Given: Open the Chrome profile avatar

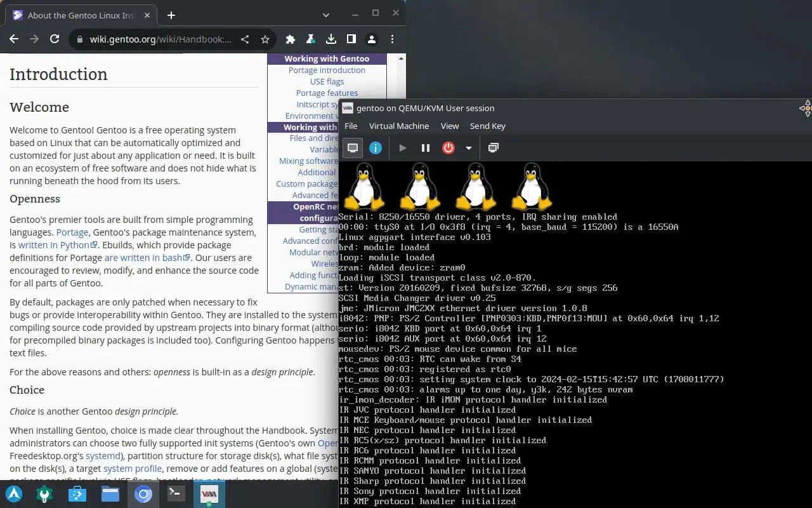Looking at the screenshot, I should pos(372,39).
